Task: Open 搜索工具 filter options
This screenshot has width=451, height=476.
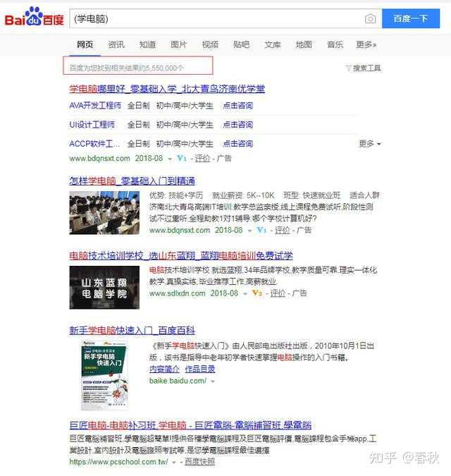Action: pos(363,68)
